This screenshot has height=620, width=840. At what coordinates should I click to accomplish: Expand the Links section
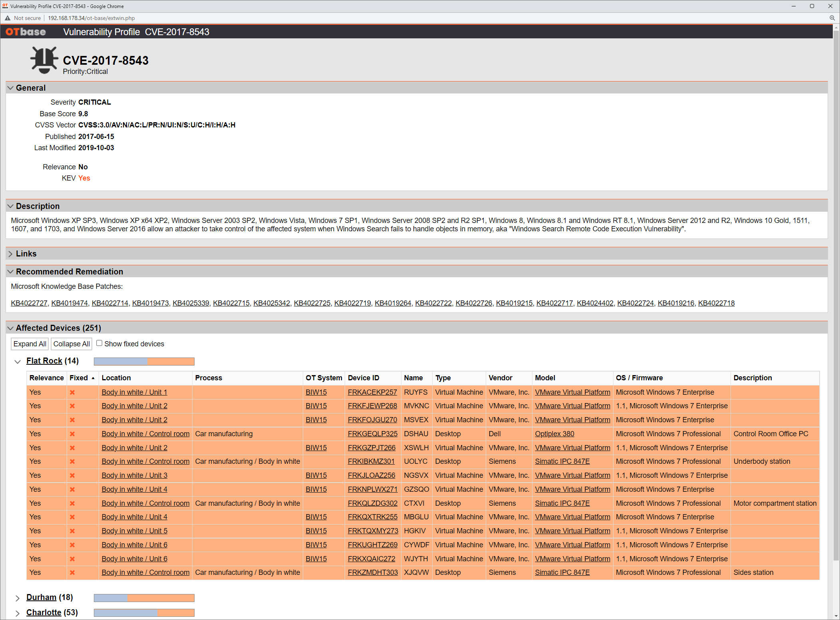coord(10,254)
